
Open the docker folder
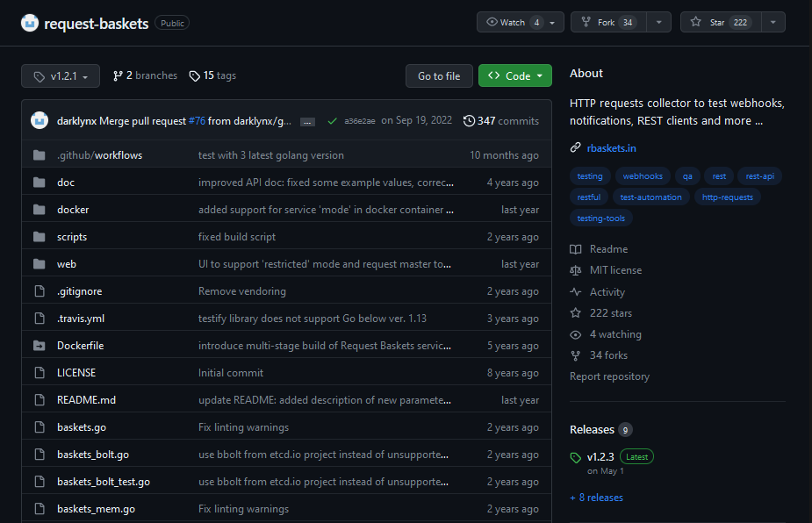[73, 210]
